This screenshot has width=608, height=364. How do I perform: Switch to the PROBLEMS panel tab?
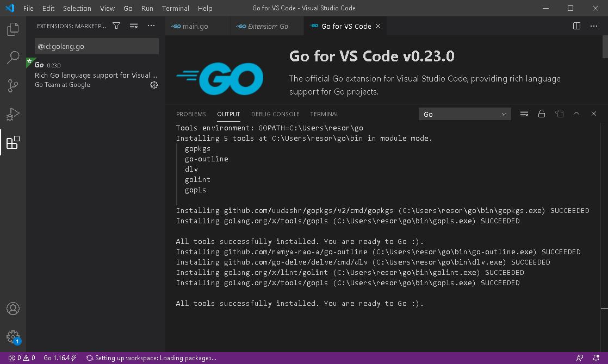click(191, 114)
